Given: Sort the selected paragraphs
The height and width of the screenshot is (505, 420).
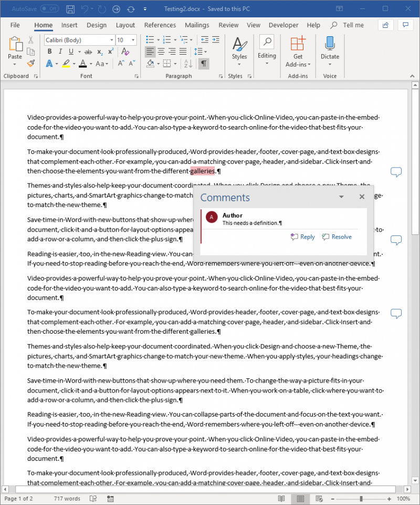Looking at the screenshot, I should (188, 64).
